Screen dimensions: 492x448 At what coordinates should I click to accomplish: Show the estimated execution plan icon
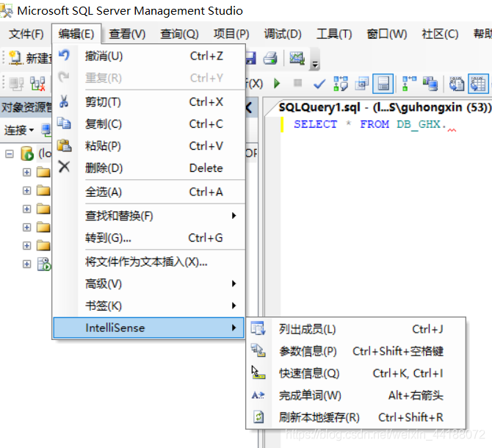point(341,84)
